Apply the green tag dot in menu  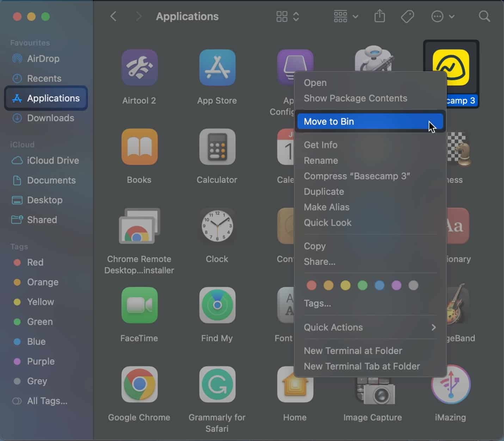pos(362,285)
